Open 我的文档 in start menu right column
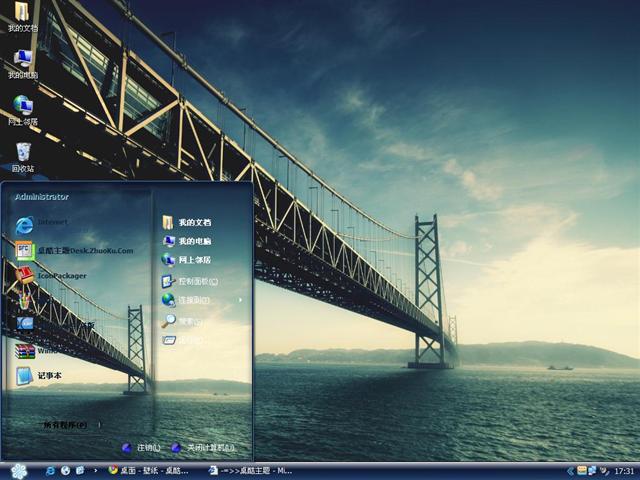The height and width of the screenshot is (480, 640). coord(194,222)
